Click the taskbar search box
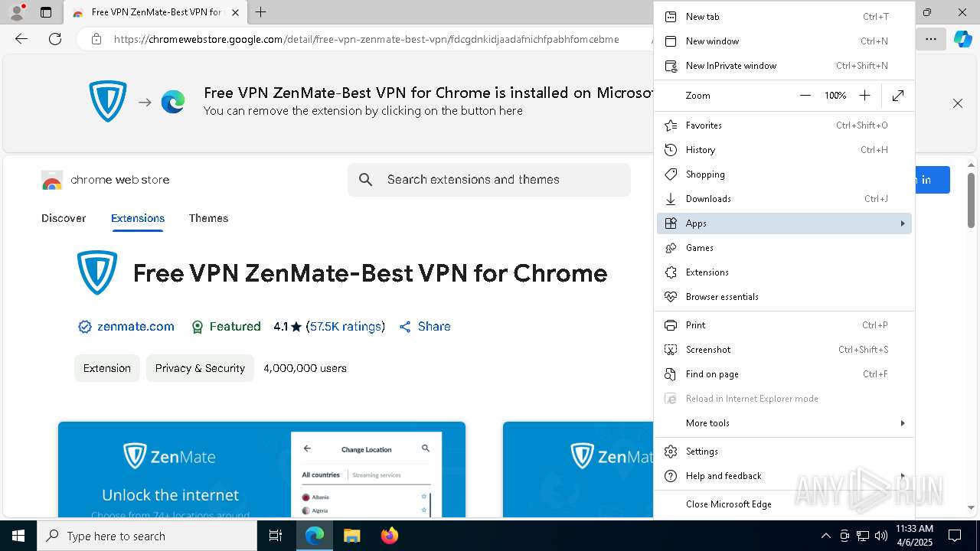The image size is (980, 551). 147,536
